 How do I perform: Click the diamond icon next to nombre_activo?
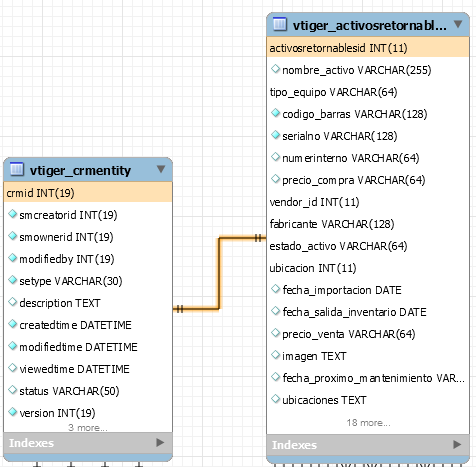coord(275,69)
